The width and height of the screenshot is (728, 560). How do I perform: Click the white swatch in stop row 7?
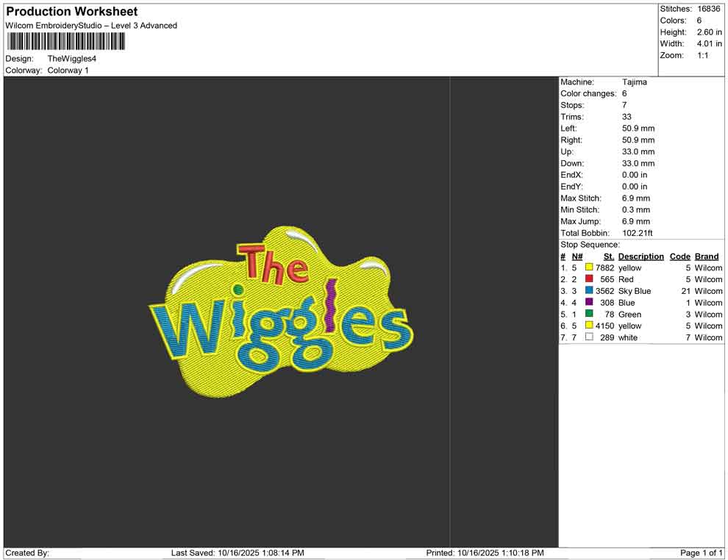click(589, 337)
